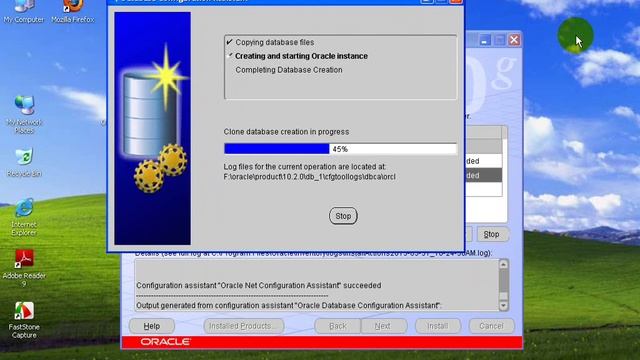Screen dimensions: 640x360
Task: Click the Back button in installer
Action: 338,326
